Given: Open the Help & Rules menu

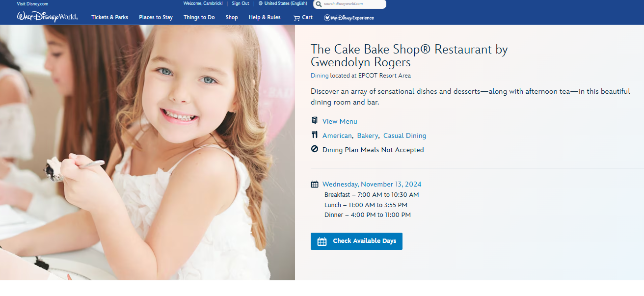Looking at the screenshot, I should (x=265, y=17).
